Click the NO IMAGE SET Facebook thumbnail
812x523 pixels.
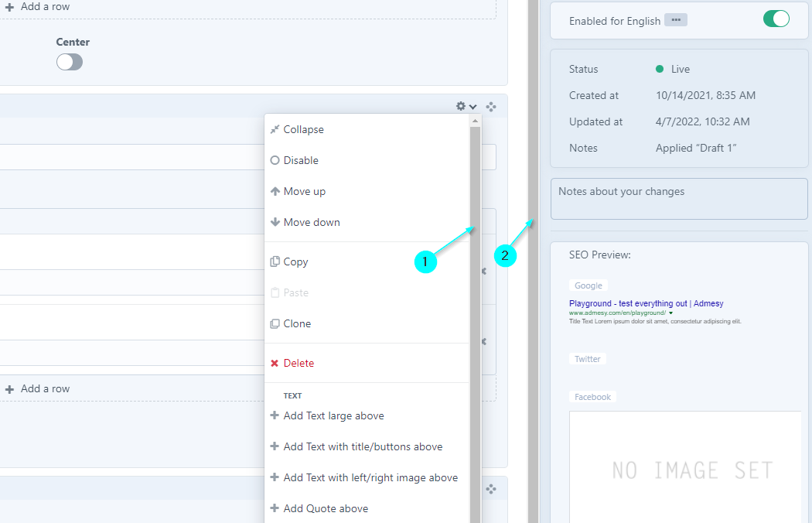(685, 467)
